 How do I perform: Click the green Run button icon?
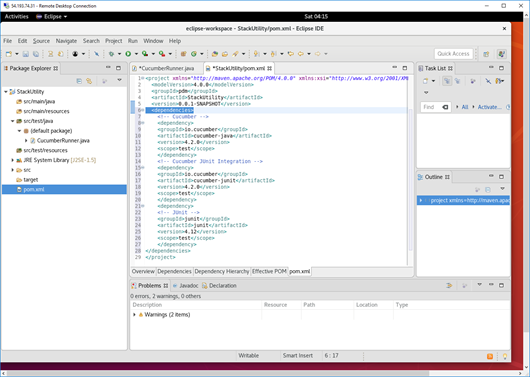click(x=128, y=54)
